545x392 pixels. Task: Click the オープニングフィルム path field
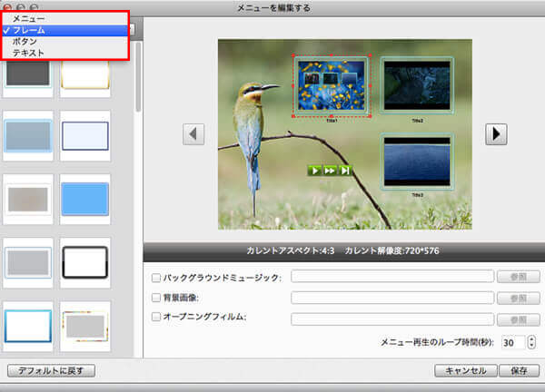point(392,319)
